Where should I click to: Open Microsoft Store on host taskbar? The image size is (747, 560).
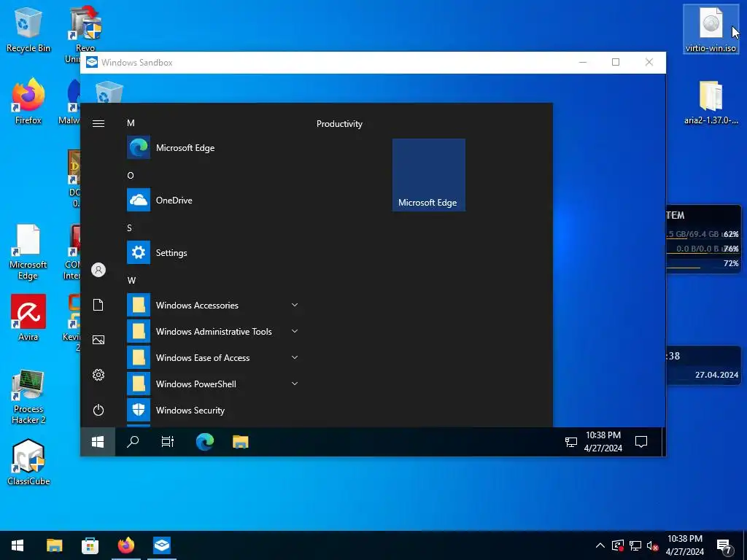[x=90, y=545]
